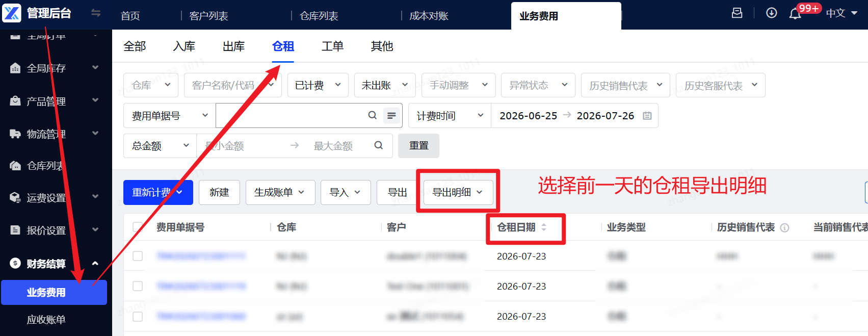Sort by 仓租日期 using sort arrows
Viewport: 868px width, 336px height.
pos(544,227)
